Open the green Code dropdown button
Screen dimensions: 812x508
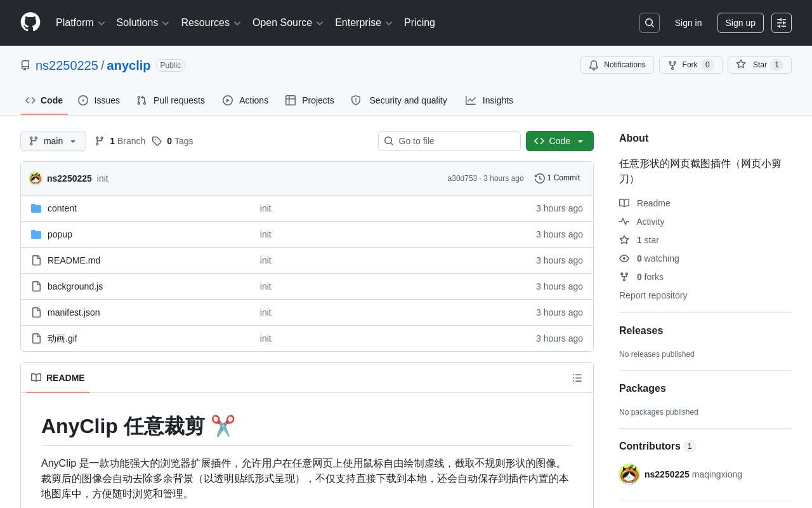click(x=560, y=141)
